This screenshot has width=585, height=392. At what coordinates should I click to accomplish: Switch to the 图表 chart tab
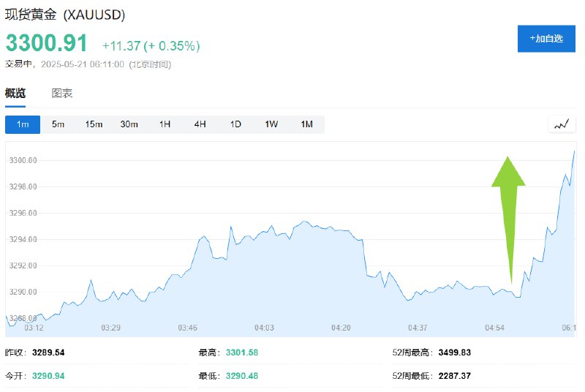click(x=62, y=93)
